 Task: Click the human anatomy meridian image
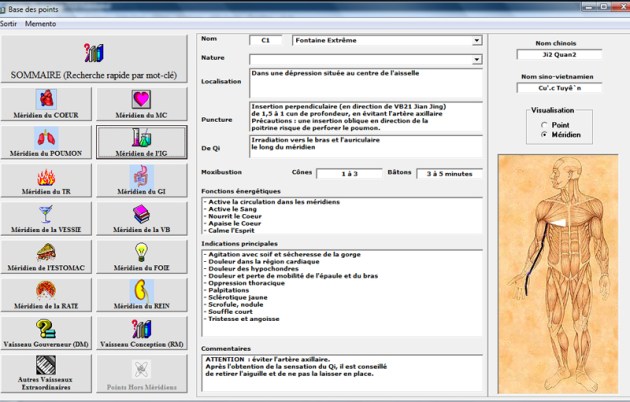[557, 272]
